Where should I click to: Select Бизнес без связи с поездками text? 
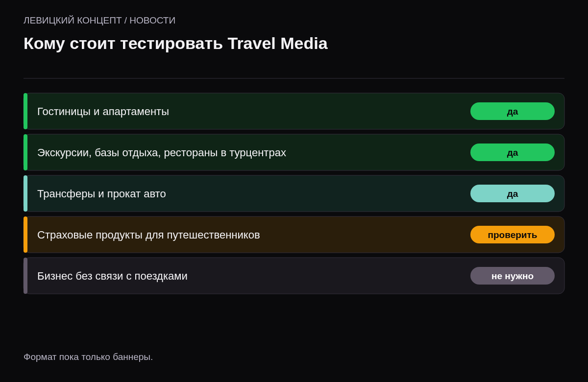[112, 276]
